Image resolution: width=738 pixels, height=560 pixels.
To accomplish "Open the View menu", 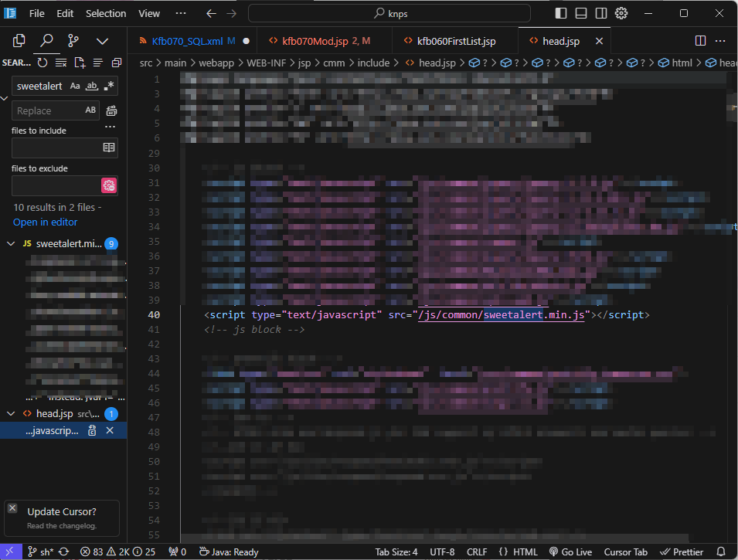I will pos(149,13).
